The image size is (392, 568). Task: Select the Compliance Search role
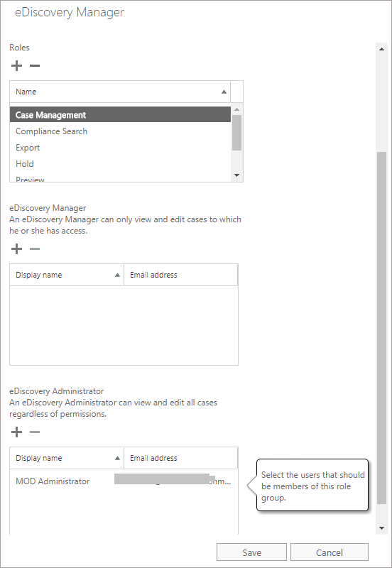tap(120, 131)
